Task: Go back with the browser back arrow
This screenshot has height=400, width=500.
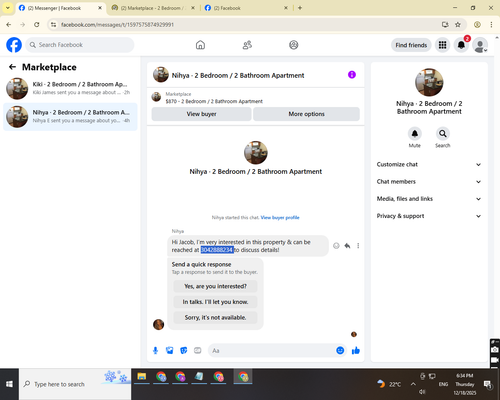Action: click(x=9, y=25)
